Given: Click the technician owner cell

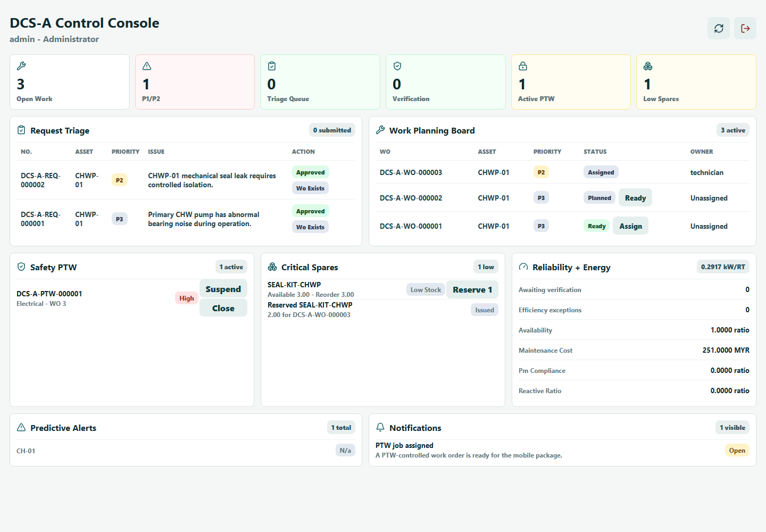Looking at the screenshot, I should pyautogui.click(x=707, y=172).
